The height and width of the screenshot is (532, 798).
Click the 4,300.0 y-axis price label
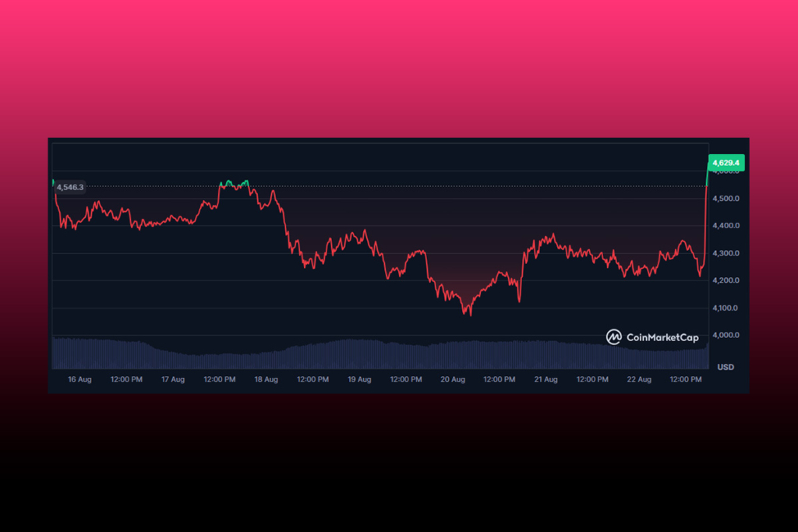[726, 253]
